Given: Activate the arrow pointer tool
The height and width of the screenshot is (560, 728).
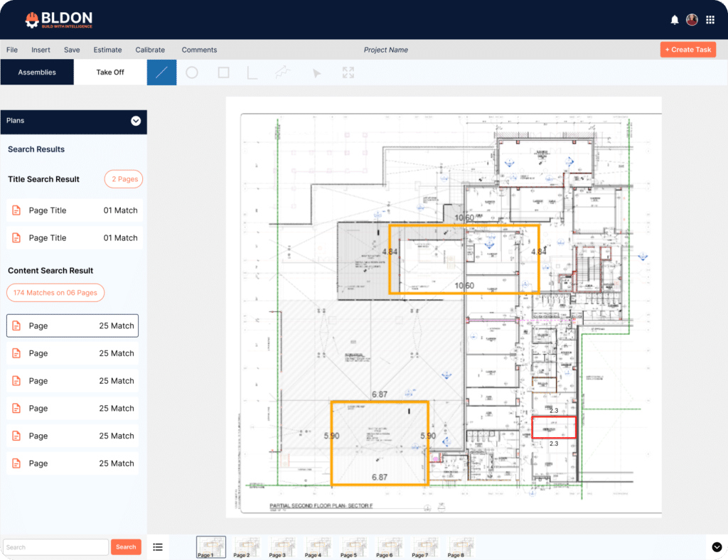Looking at the screenshot, I should (x=317, y=72).
